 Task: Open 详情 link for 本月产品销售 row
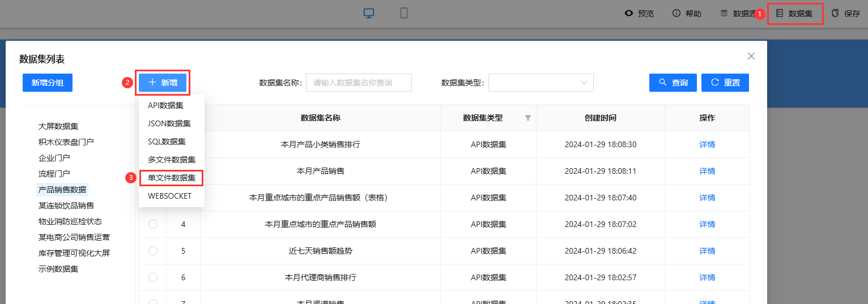(707, 171)
